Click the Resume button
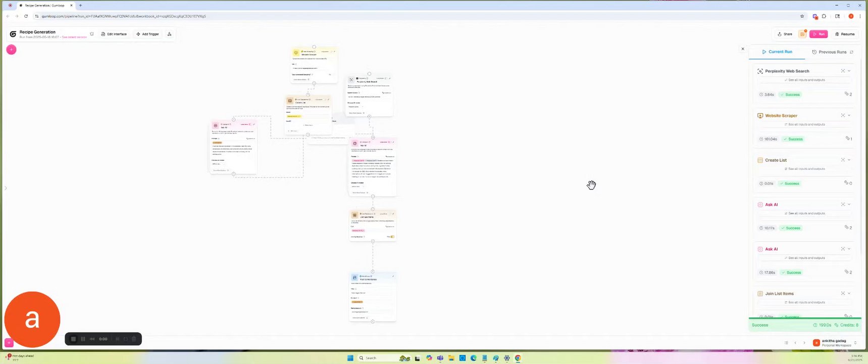Viewport: 868px width, 364px height. [x=845, y=34]
